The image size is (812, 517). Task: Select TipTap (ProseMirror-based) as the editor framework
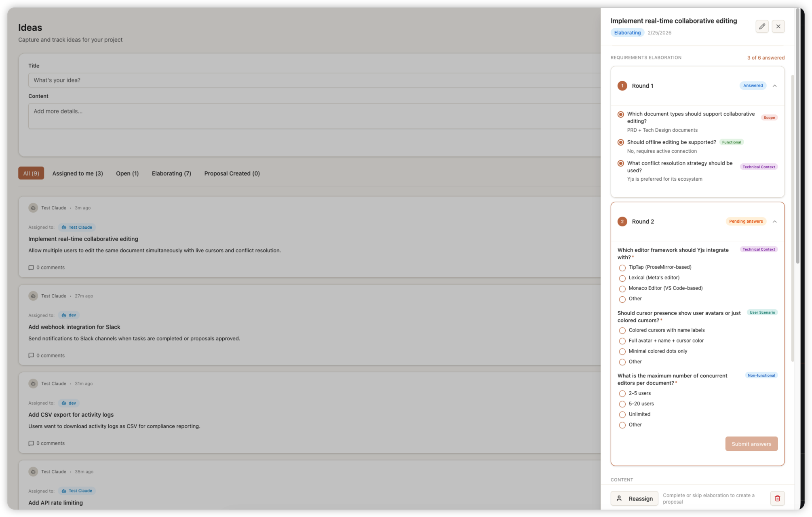[x=622, y=268]
